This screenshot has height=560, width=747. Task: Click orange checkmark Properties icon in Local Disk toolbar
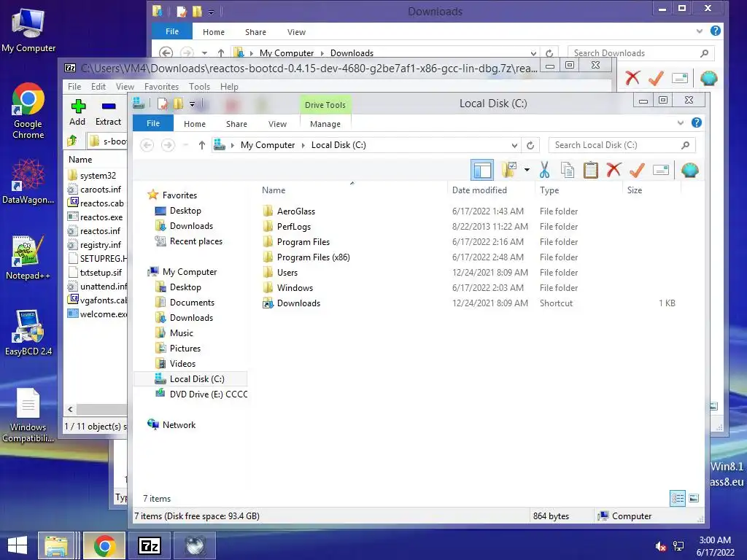[x=637, y=169]
